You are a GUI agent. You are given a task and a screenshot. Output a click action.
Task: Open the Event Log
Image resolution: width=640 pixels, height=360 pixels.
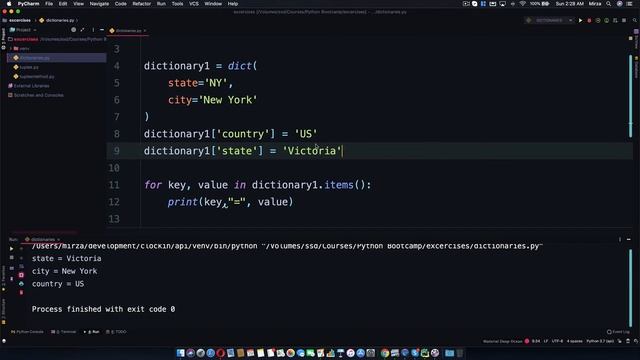point(618,332)
